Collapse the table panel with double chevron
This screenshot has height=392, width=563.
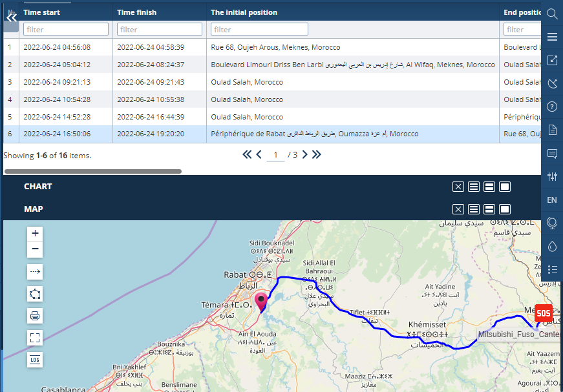(11, 18)
